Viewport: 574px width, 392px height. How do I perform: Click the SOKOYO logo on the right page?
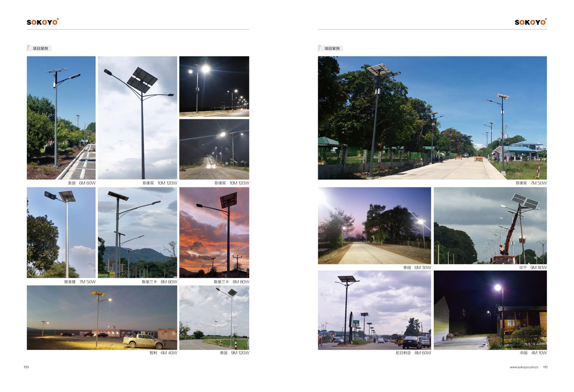pos(530,22)
